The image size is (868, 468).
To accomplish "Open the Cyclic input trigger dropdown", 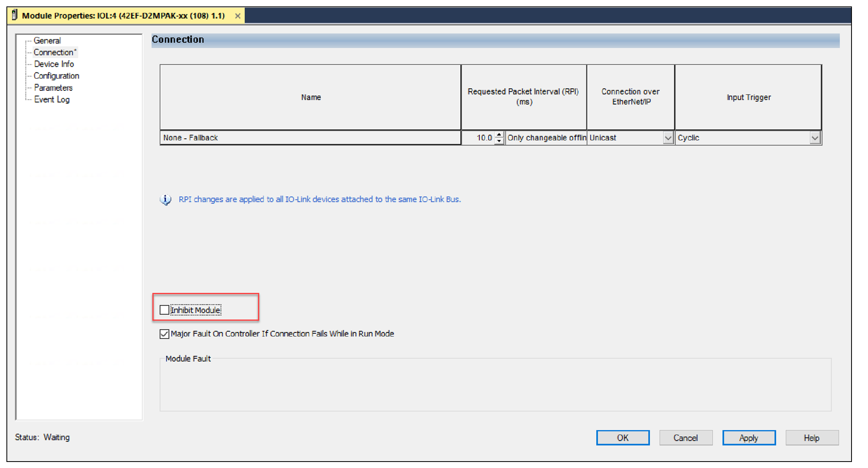I will [x=815, y=138].
